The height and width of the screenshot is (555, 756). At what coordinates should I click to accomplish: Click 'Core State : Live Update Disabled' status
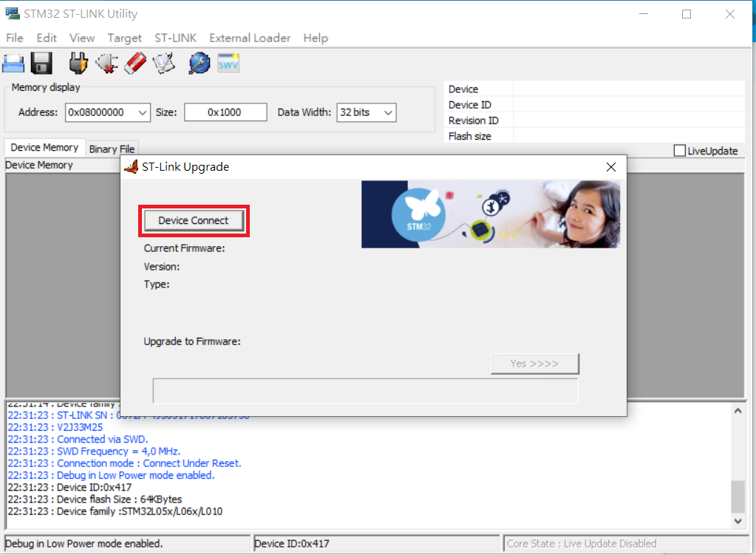pos(582,543)
